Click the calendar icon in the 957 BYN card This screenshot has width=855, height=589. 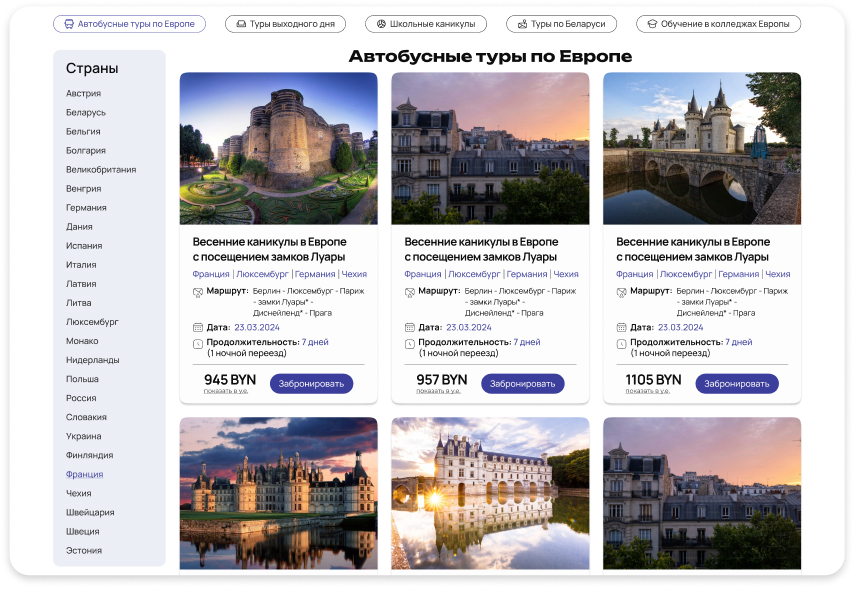pos(410,327)
